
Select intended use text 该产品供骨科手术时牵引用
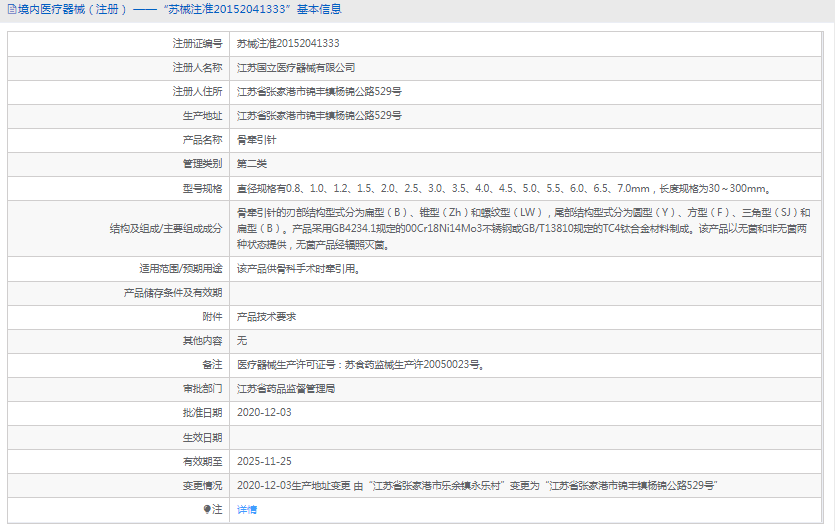299,269
